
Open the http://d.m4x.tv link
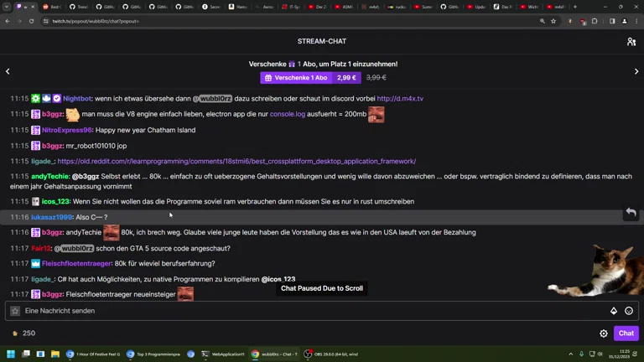400,99
